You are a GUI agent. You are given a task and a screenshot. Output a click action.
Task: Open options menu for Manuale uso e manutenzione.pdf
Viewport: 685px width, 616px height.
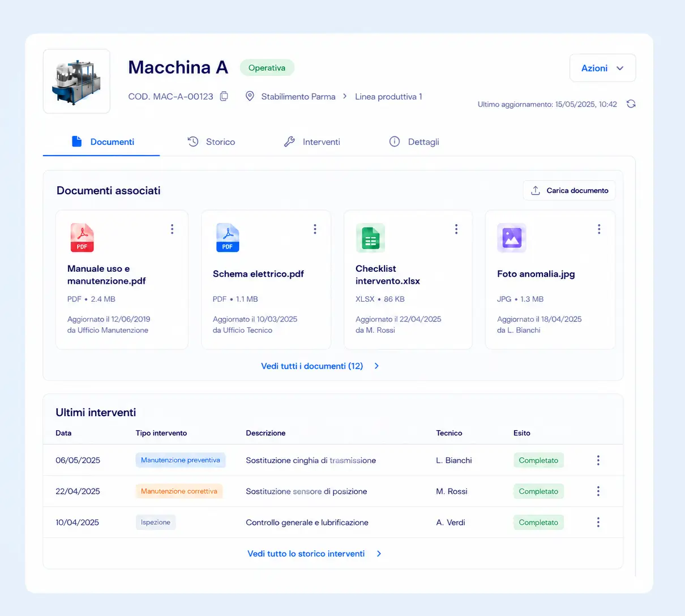[172, 229]
